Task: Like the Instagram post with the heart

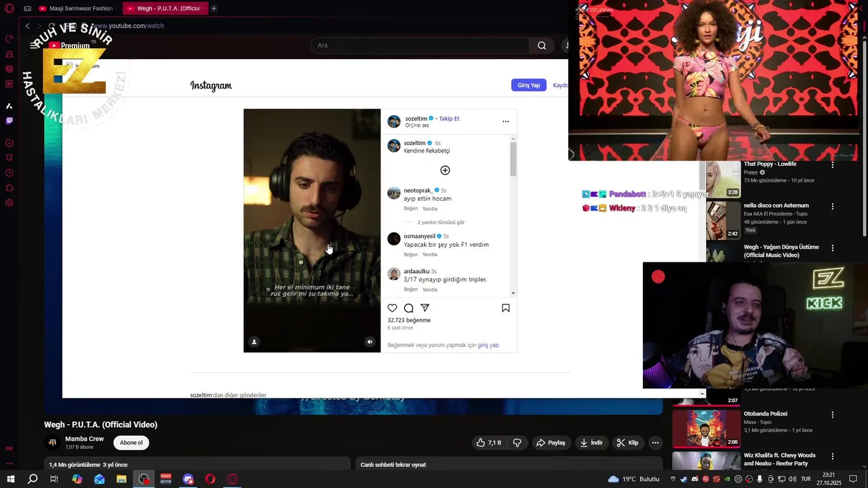Action: click(x=393, y=308)
